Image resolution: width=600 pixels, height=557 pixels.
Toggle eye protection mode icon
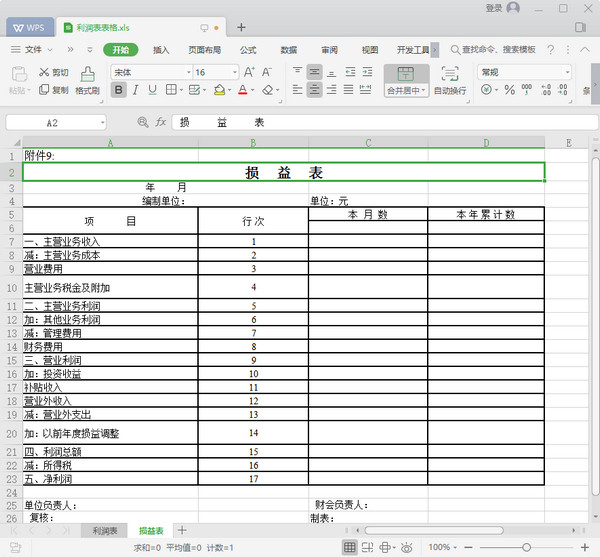407,547
